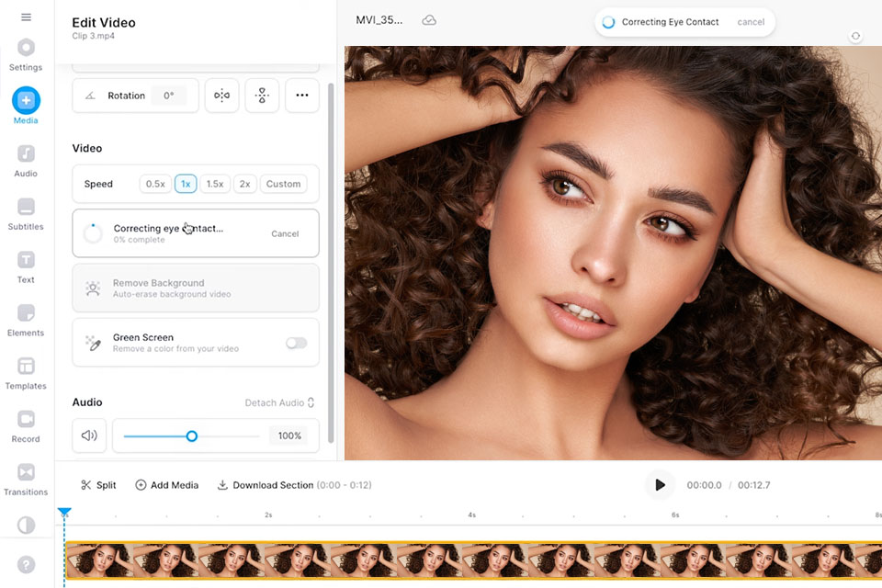This screenshot has width=882, height=588.
Task: Click the Clip 3.mp4 file name
Action: [x=94, y=36]
